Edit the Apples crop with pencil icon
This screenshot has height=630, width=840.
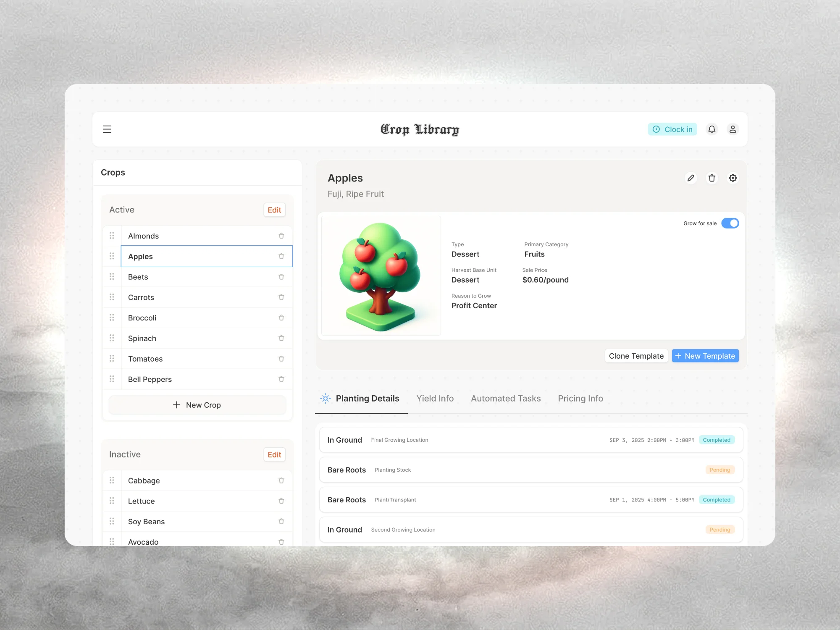pyautogui.click(x=691, y=178)
